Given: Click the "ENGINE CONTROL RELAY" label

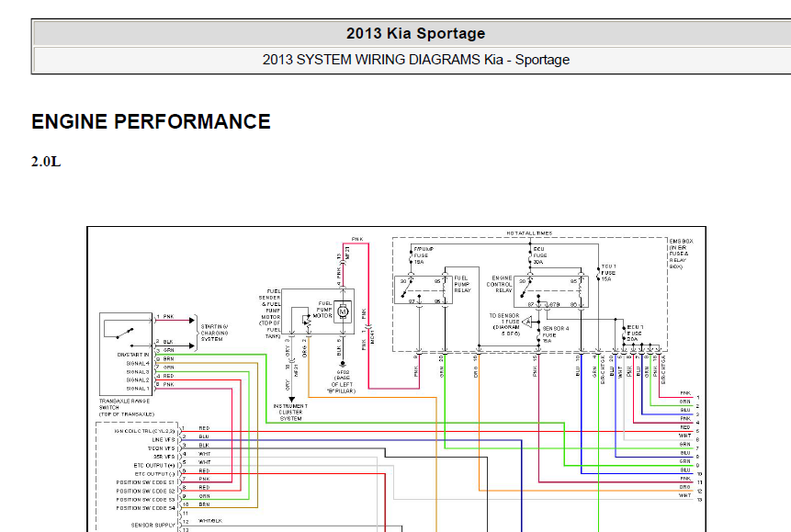Looking at the screenshot, I should click(500, 284).
